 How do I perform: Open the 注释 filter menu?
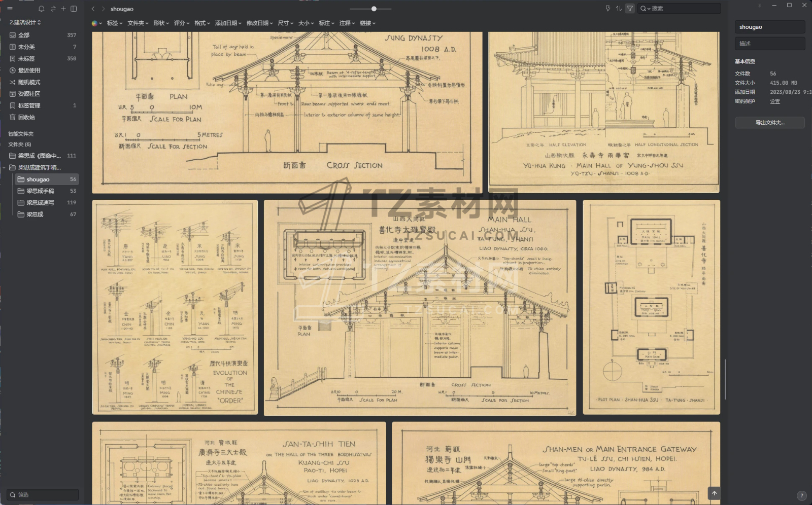347,23
